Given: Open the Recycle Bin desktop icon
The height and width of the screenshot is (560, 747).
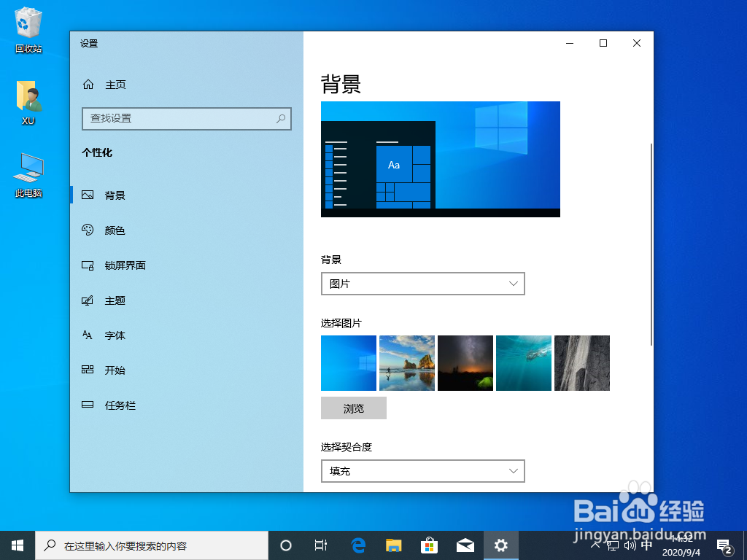Looking at the screenshot, I should (x=28, y=29).
